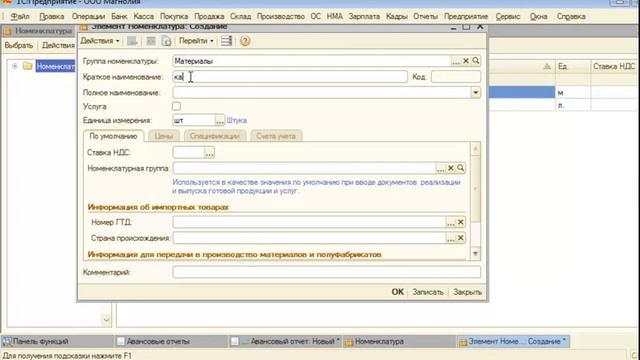640x360 pixels.
Task: Open the Операции menu
Action: pos(89,17)
